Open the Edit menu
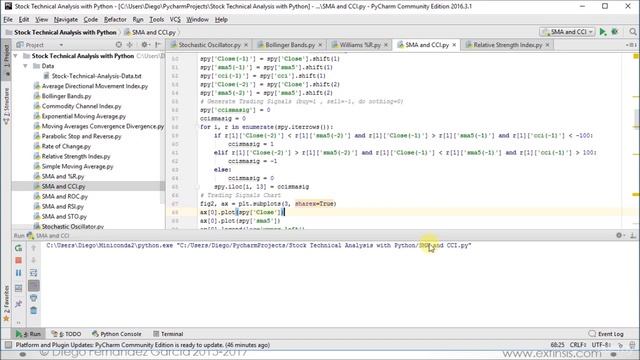Screen dimensions: 640x360 [24, 20]
